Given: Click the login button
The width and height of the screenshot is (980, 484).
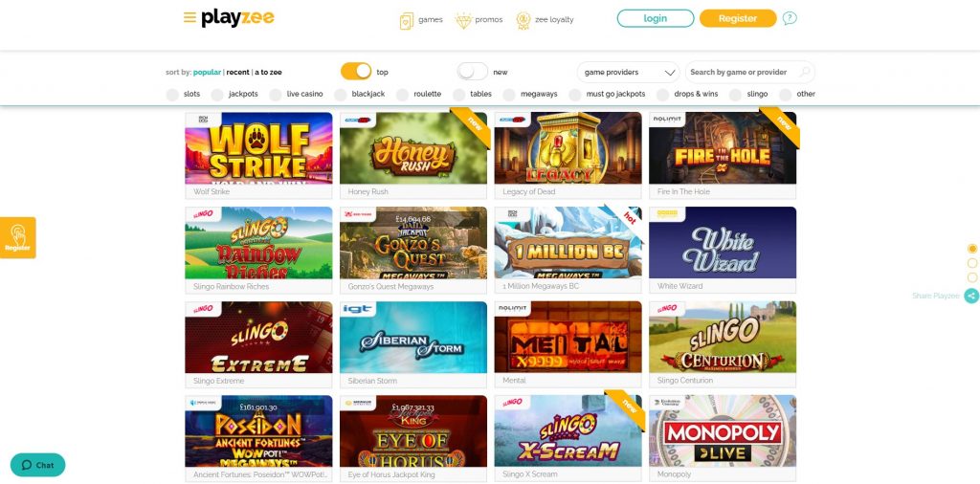Looking at the screenshot, I should click(x=655, y=18).
